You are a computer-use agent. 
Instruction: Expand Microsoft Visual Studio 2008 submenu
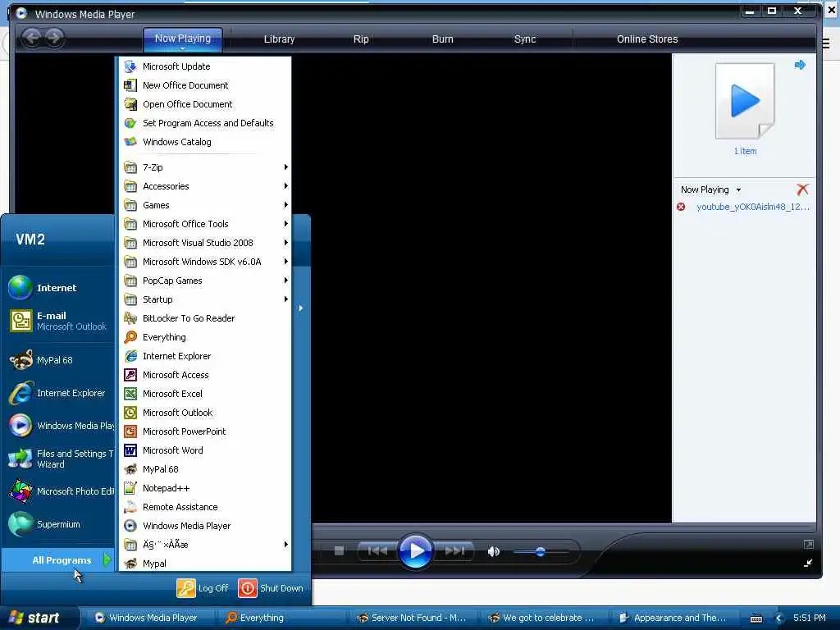pyautogui.click(x=204, y=243)
